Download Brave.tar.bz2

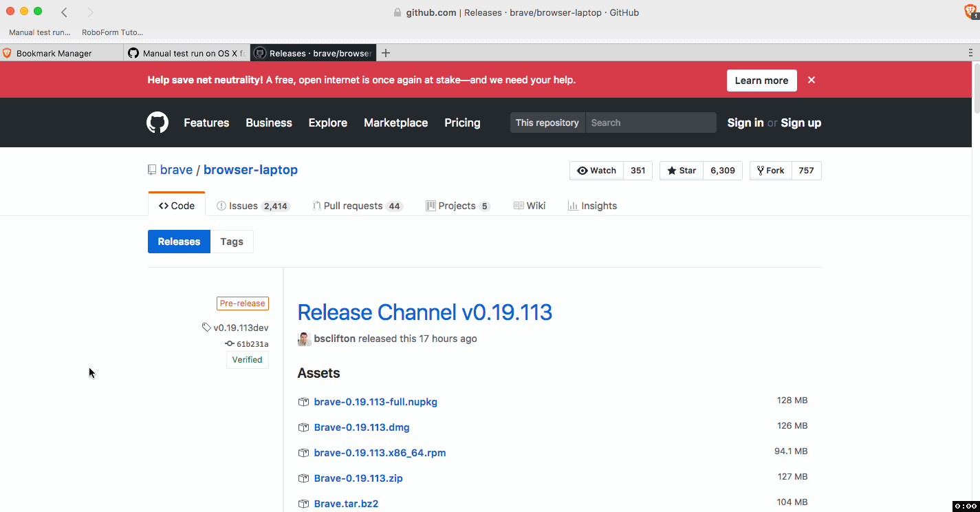point(347,504)
